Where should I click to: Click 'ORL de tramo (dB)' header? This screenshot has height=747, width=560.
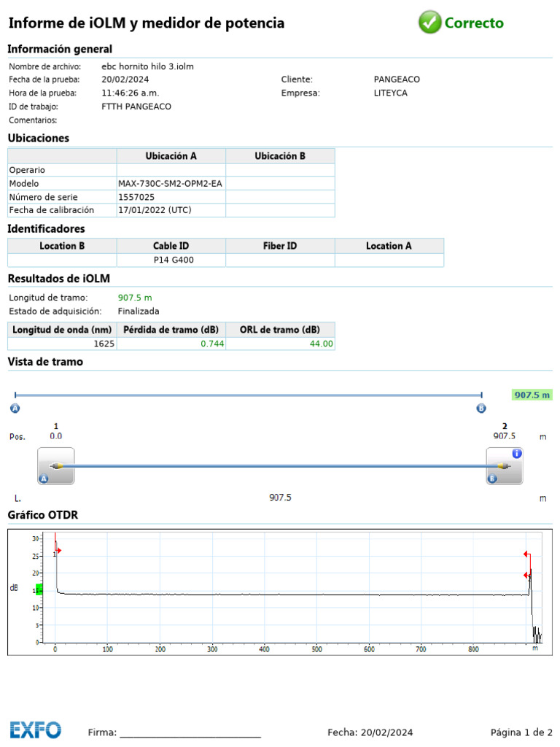pos(280,330)
